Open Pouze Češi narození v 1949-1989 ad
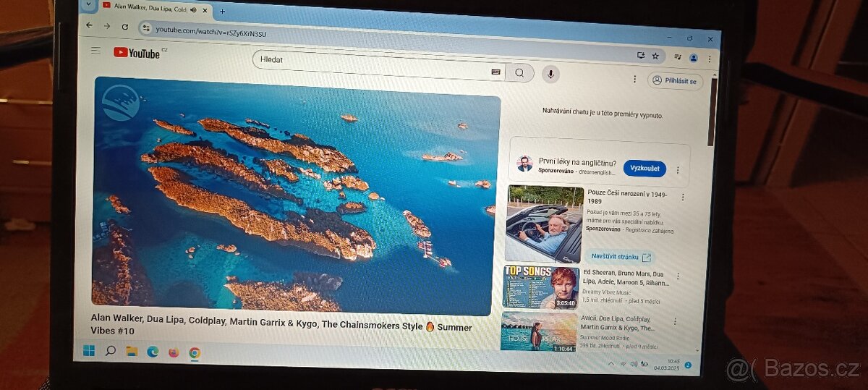868x390 pixels. click(627, 198)
